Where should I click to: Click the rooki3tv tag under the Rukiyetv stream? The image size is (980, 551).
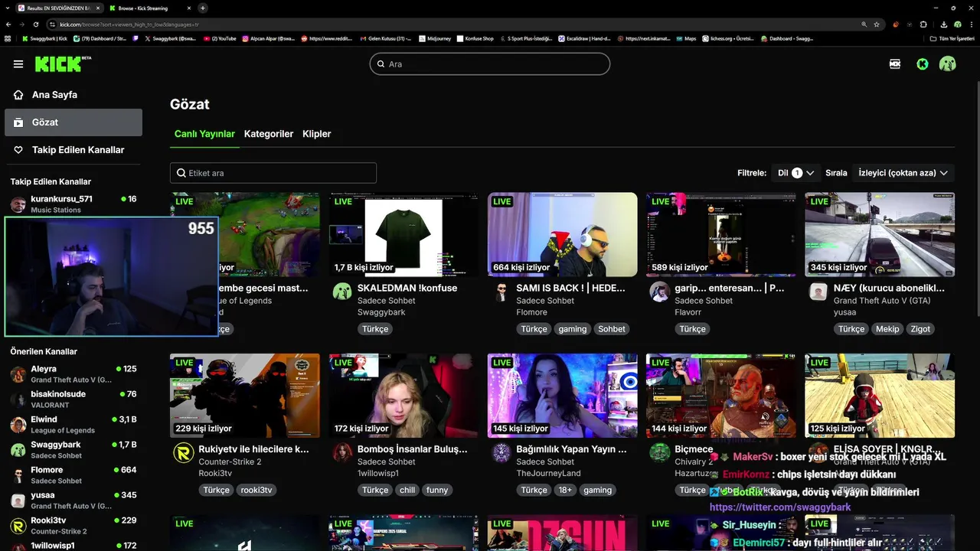(x=256, y=490)
